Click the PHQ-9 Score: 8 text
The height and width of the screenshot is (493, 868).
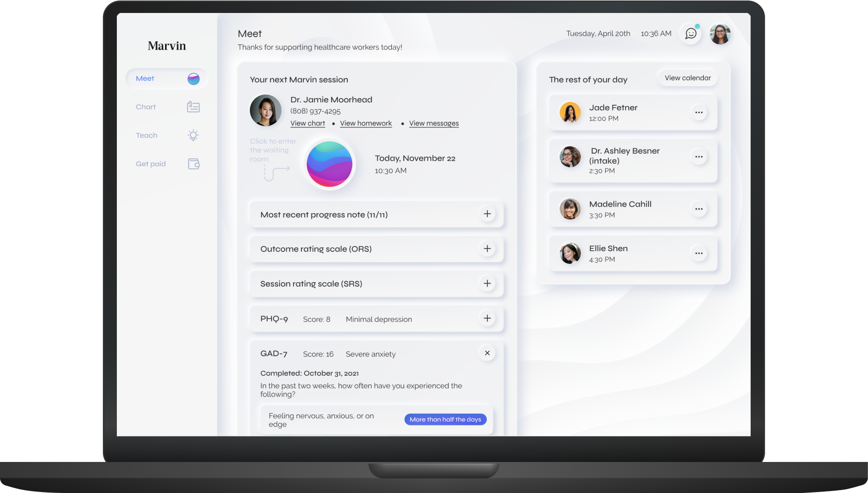coord(317,319)
